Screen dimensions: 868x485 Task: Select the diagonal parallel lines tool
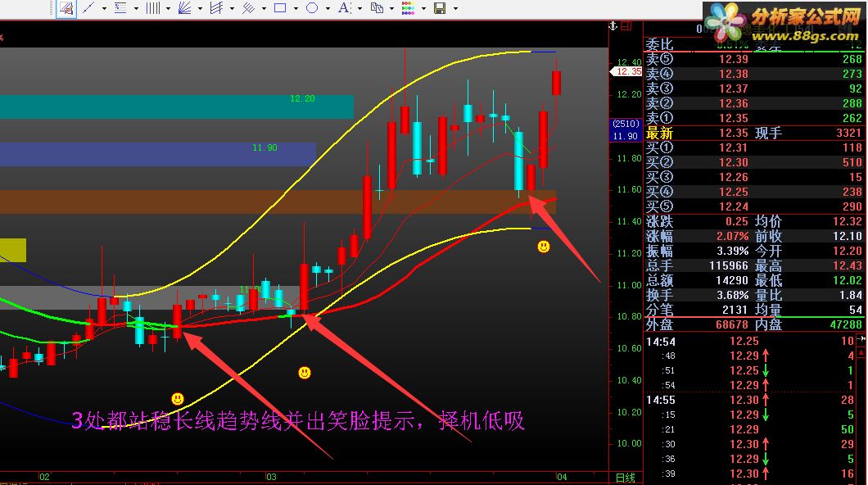point(249,8)
